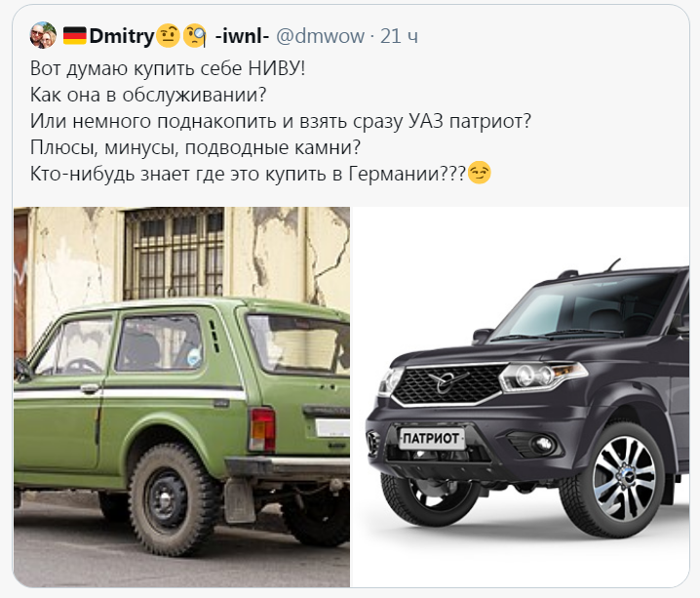Click the barred window above the Niva
700x598 pixels.
point(175,254)
